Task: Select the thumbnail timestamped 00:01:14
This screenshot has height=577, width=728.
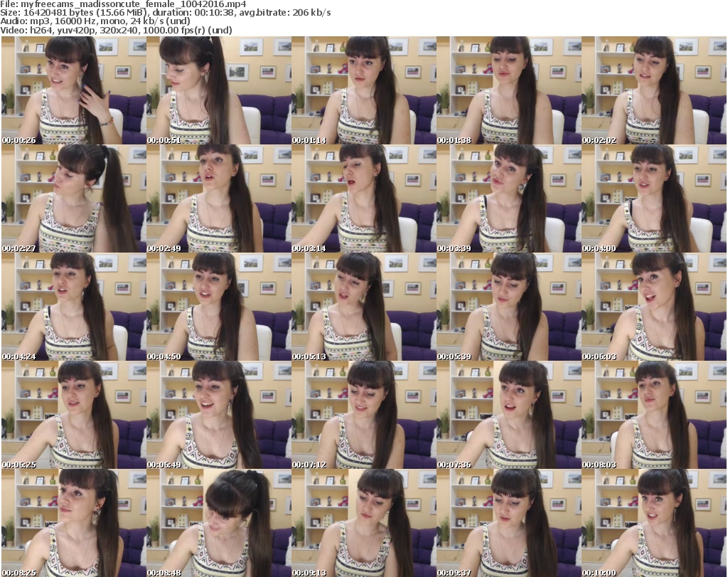Action: 363,90
